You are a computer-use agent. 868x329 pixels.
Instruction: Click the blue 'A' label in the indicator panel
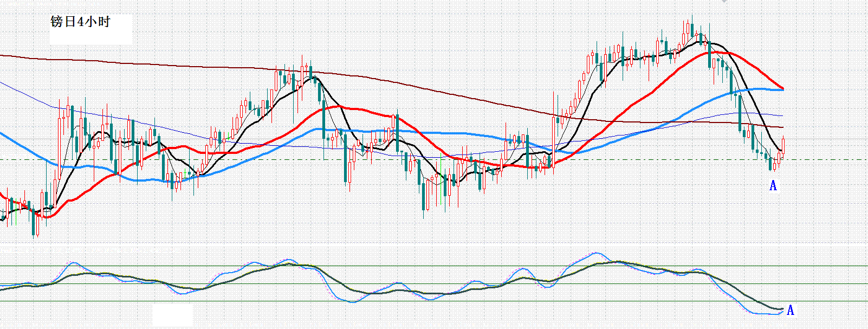coord(791,311)
